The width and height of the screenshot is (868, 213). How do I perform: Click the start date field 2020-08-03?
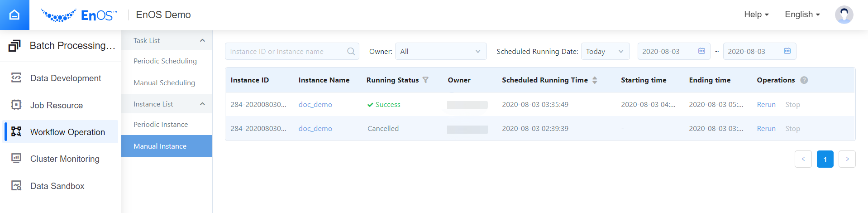[674, 51]
